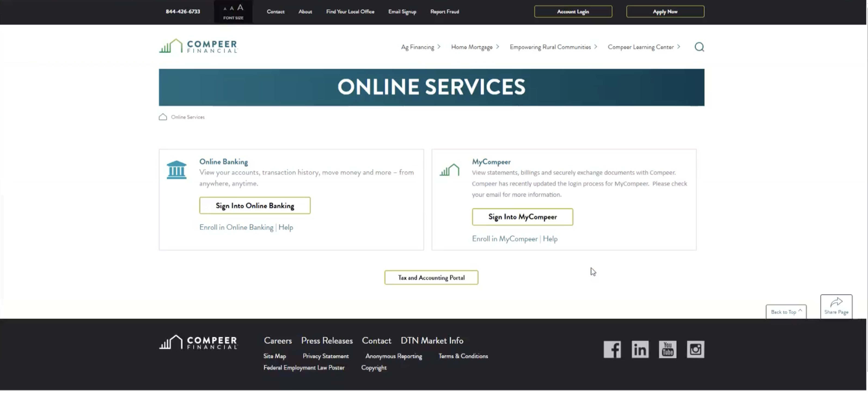Click the search magnifier icon

tap(699, 47)
